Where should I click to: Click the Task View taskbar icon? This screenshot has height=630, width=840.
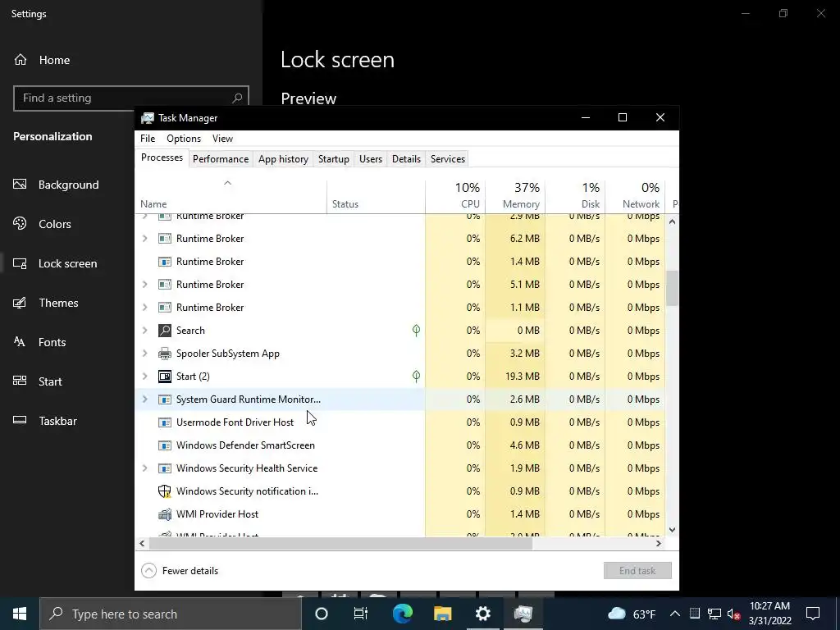pyautogui.click(x=361, y=614)
